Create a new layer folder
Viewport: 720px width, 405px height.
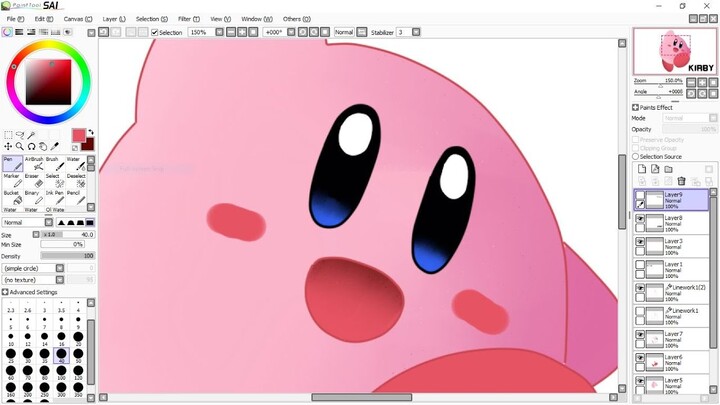[669, 169]
